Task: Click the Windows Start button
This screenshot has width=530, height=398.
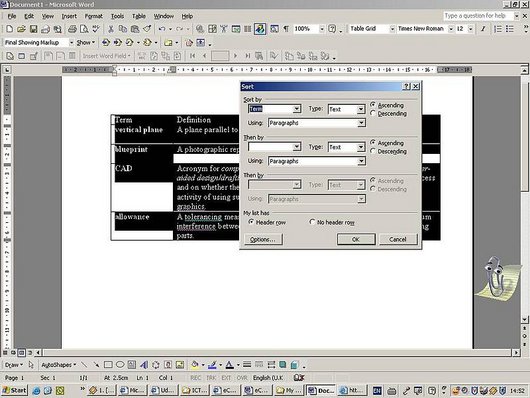Action: tap(14, 391)
